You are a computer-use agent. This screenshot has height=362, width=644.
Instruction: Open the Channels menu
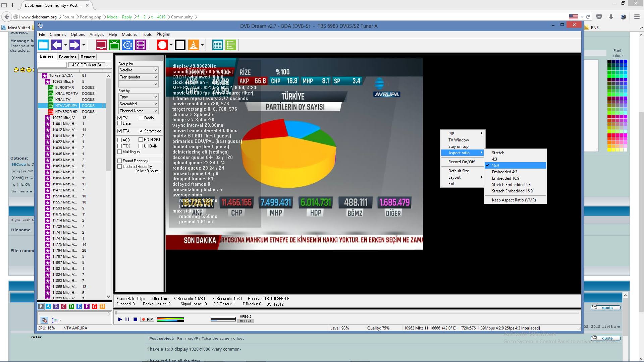(x=58, y=35)
